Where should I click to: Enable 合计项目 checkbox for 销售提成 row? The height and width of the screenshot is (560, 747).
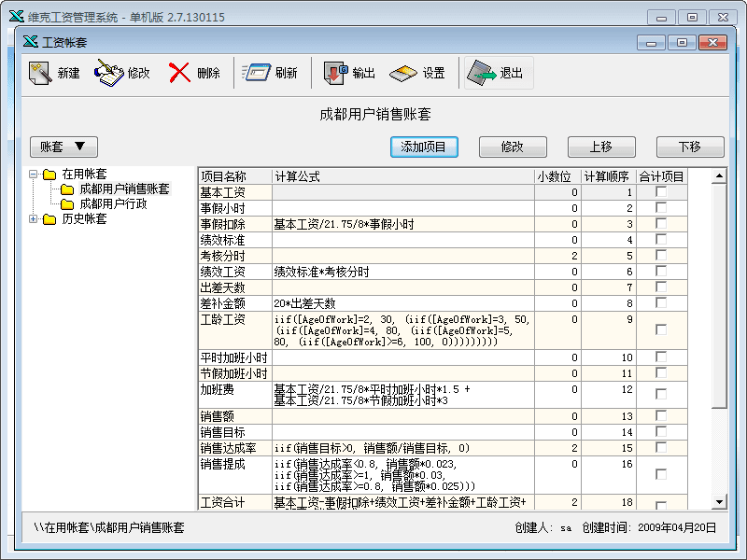tap(661, 474)
